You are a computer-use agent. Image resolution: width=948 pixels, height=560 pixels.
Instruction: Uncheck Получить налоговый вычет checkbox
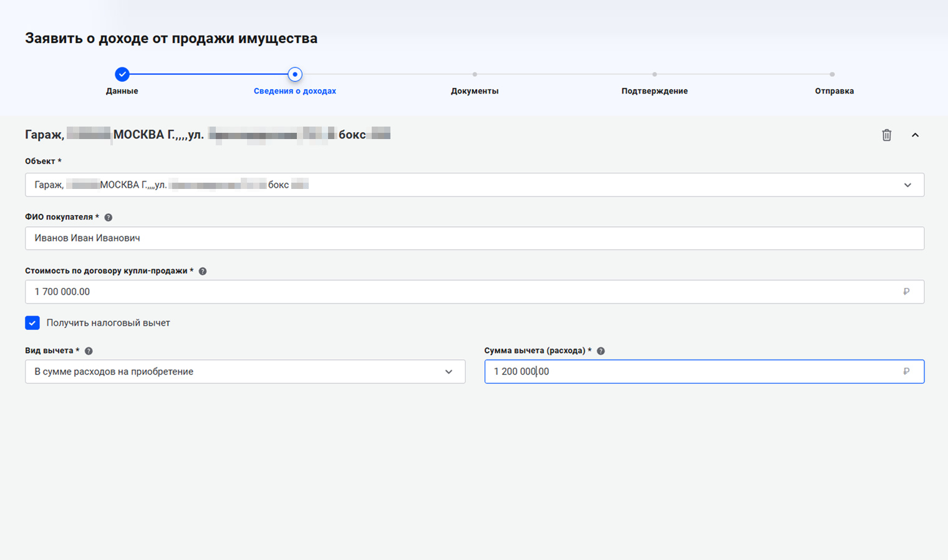[32, 322]
